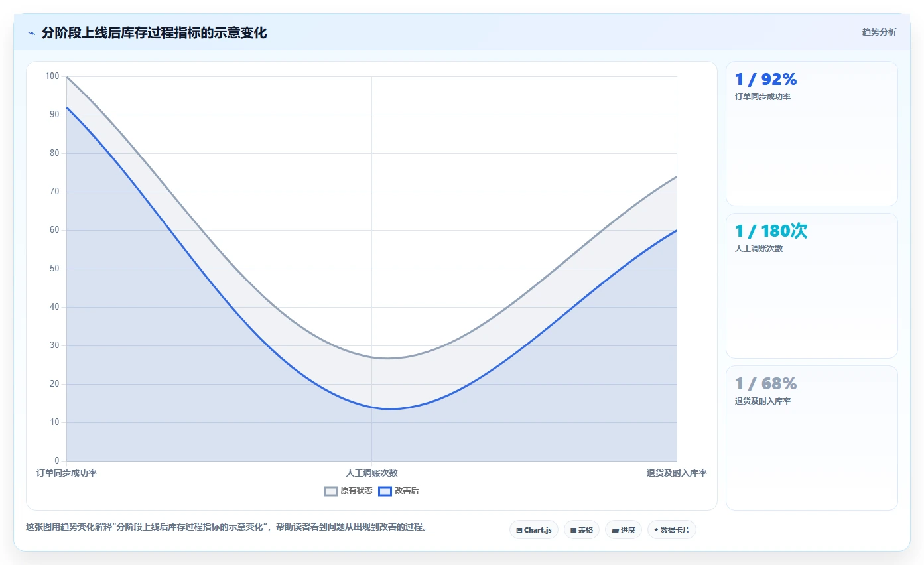The width and height of the screenshot is (924, 565).
Task: Select the 数据卡片 tag chip
Action: coord(672,530)
